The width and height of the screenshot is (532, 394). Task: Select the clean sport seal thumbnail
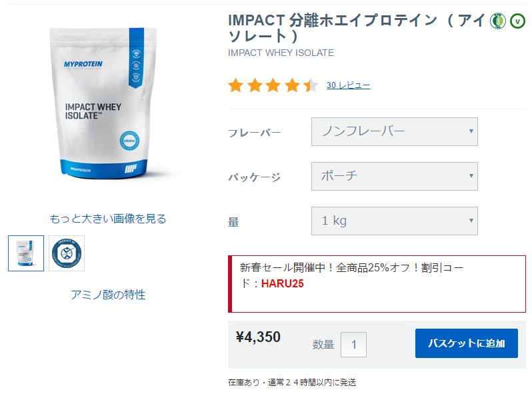tap(67, 253)
